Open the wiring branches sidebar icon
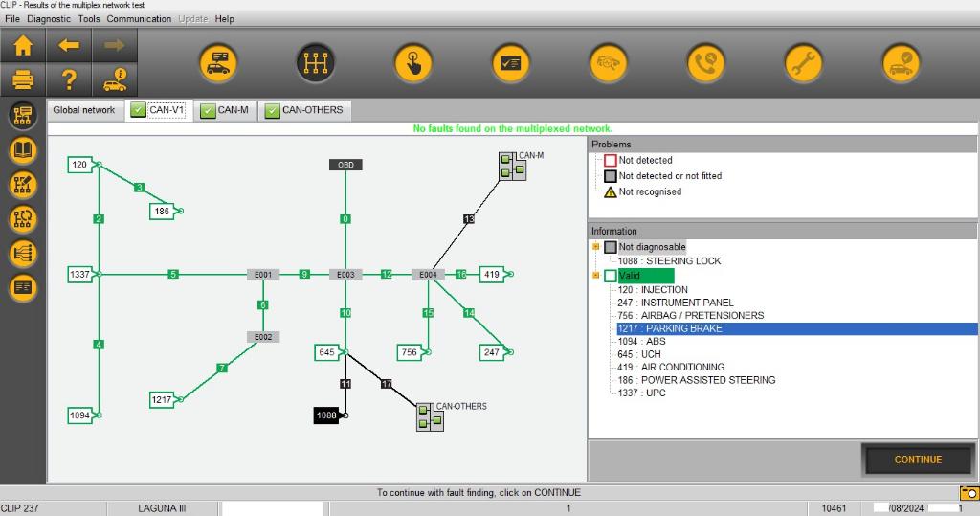 (23, 254)
